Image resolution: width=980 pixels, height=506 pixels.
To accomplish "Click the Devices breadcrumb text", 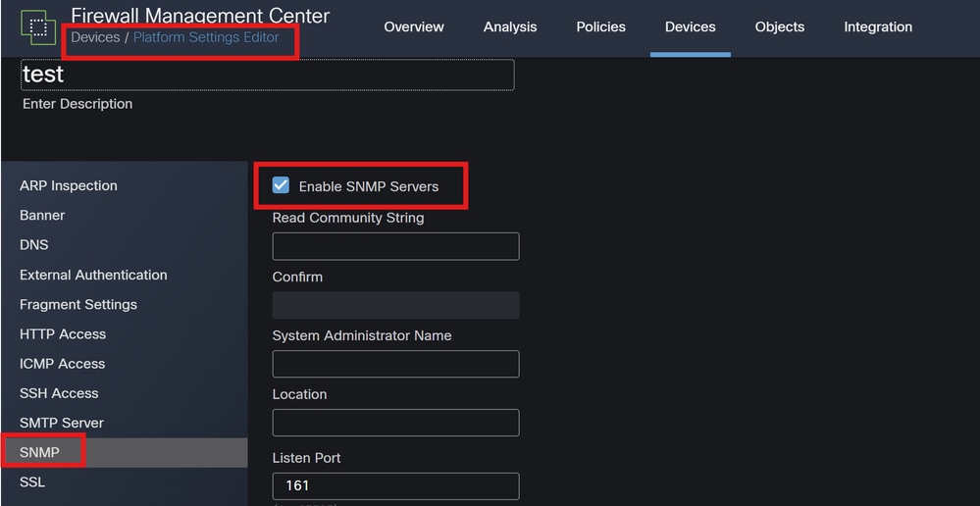I will [x=95, y=37].
